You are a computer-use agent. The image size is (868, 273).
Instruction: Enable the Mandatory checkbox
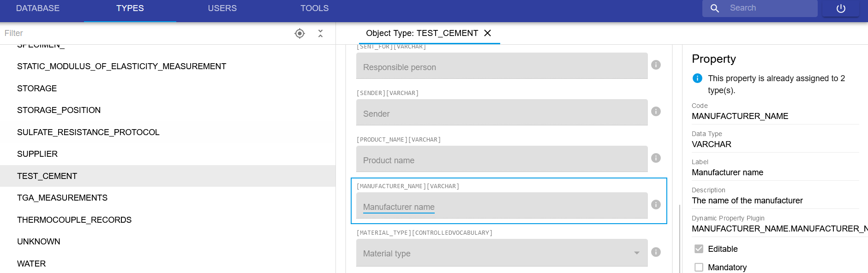point(699,267)
